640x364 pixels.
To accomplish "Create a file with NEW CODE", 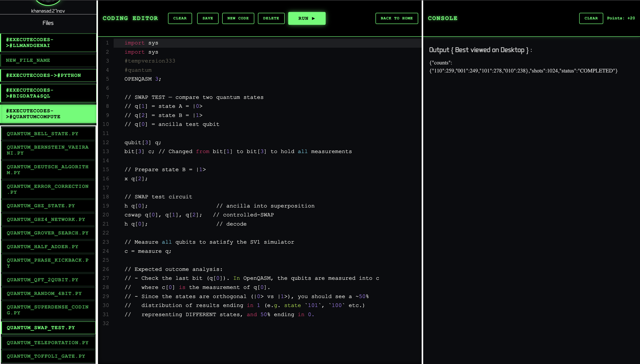I will tap(238, 18).
